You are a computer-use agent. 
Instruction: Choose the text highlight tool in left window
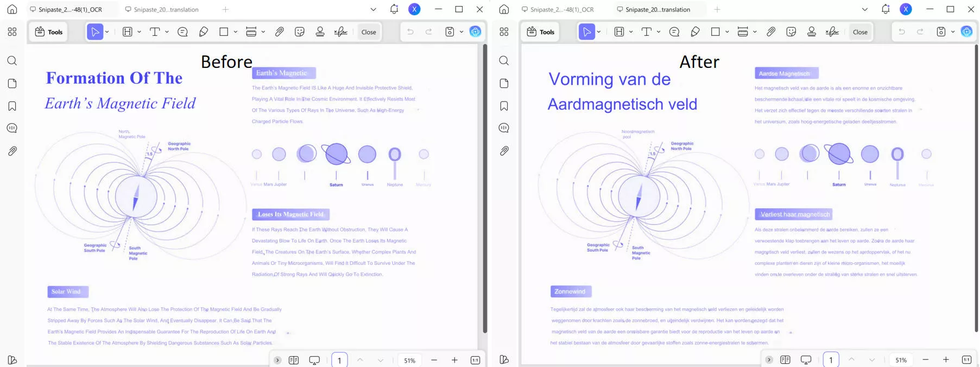coord(128,32)
